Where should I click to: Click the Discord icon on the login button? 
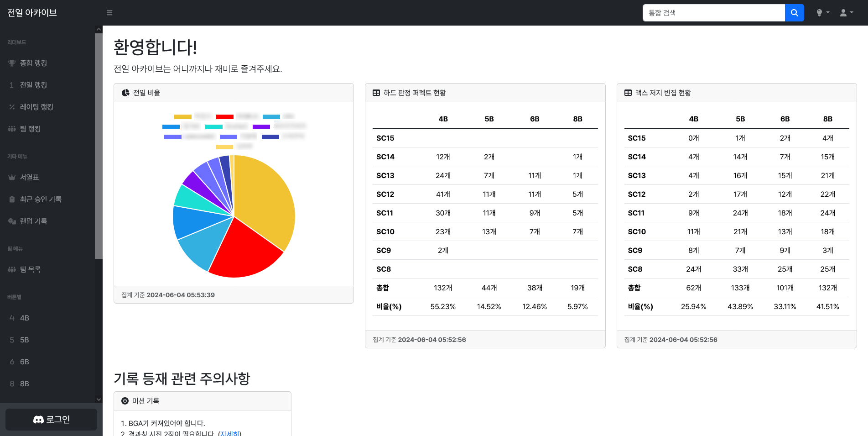(x=39, y=420)
